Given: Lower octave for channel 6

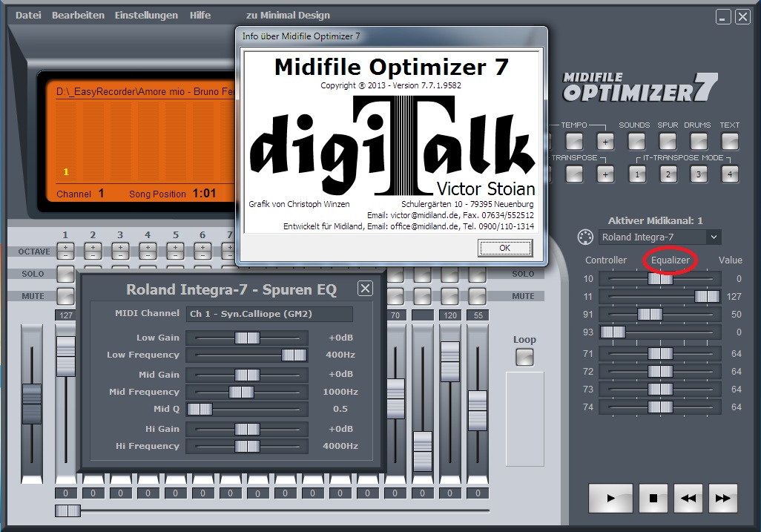Looking at the screenshot, I should (x=203, y=255).
